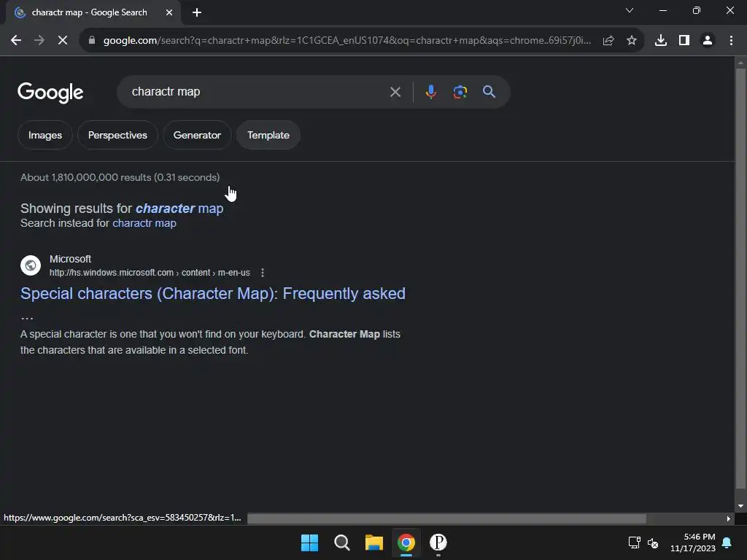Open the Windows Start menu
This screenshot has height=560, width=747.
coord(309,542)
